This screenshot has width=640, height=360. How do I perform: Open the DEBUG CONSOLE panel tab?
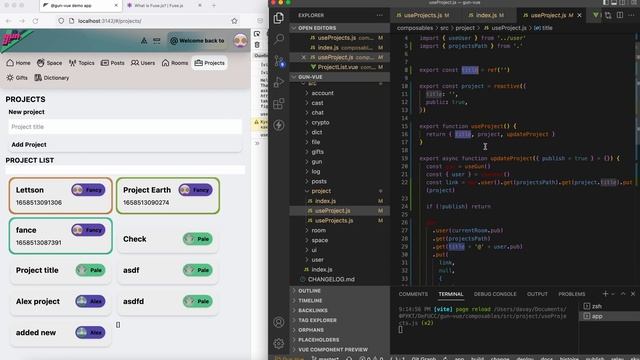pyautogui.click(x=495, y=294)
